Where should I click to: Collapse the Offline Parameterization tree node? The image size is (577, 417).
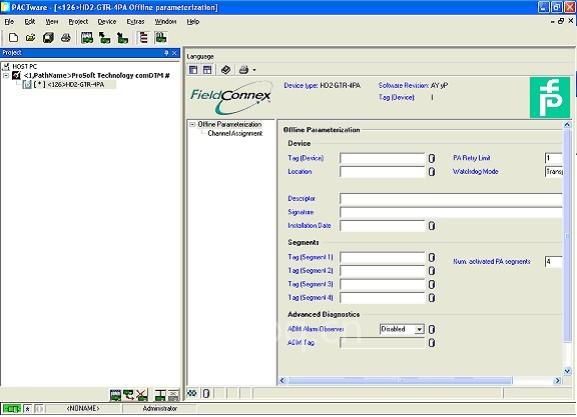192,124
